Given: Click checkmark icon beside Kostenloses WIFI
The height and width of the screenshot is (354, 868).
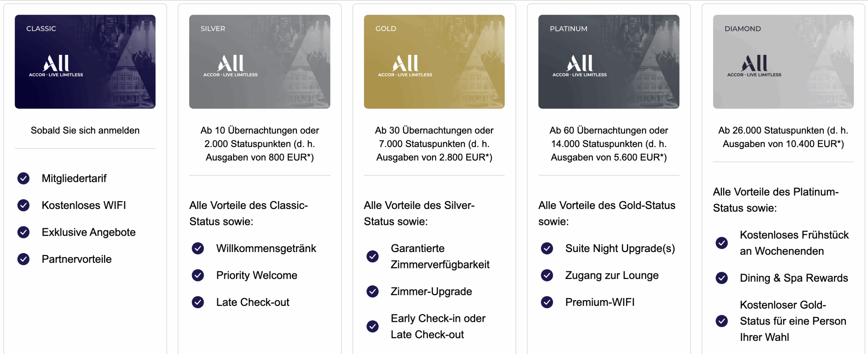Looking at the screenshot, I should [23, 205].
